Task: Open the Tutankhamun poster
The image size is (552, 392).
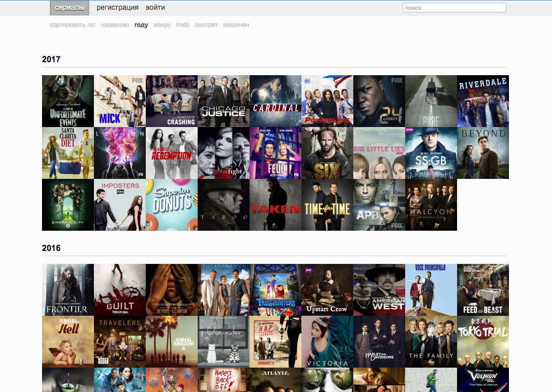Action: [x=224, y=290]
